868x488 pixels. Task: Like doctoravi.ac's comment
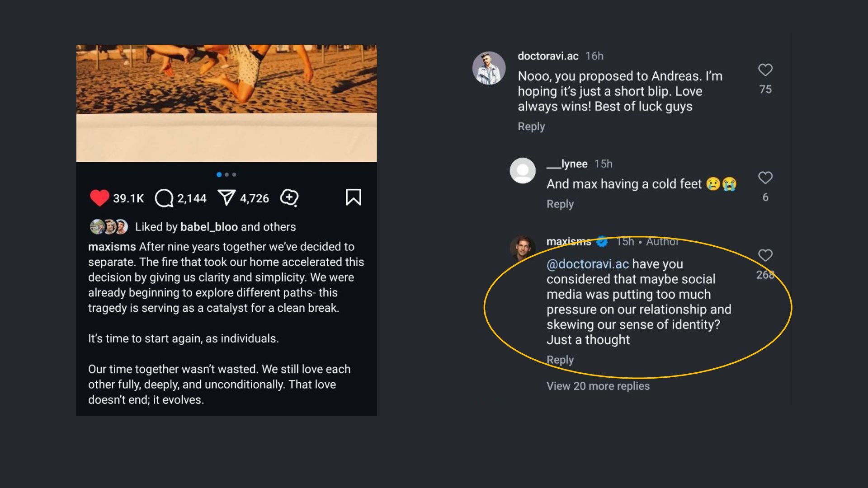765,70
